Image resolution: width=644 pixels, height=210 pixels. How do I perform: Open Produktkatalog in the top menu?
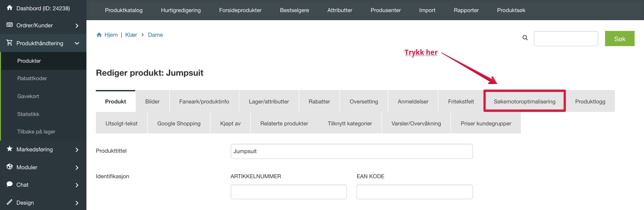124,10
